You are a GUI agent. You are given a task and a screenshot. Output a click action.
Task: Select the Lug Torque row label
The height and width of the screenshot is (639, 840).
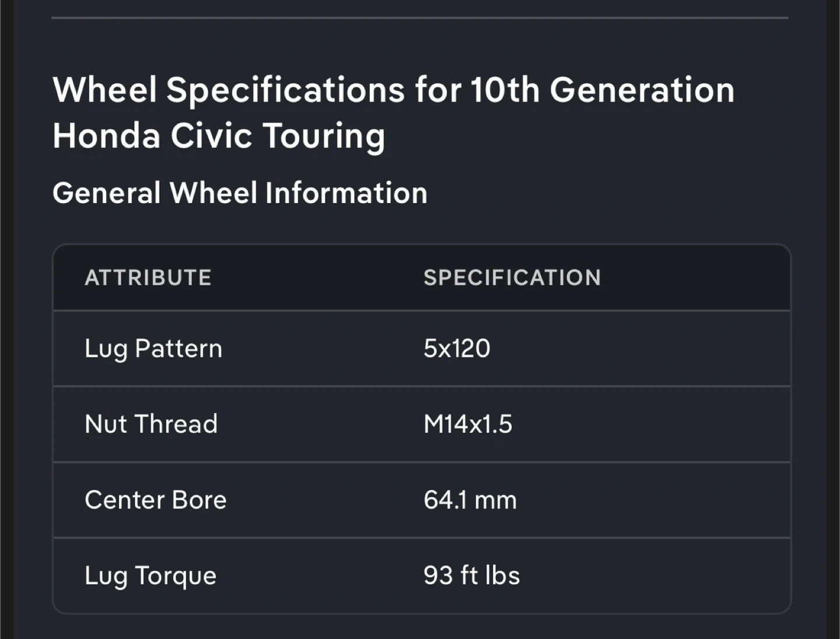coord(150,576)
